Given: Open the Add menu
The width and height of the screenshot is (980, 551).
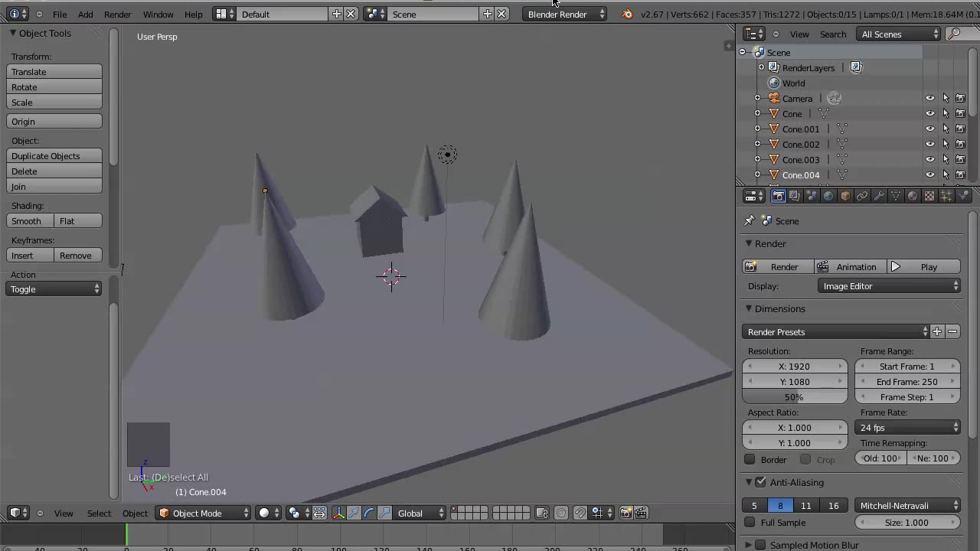Looking at the screenshot, I should point(86,14).
